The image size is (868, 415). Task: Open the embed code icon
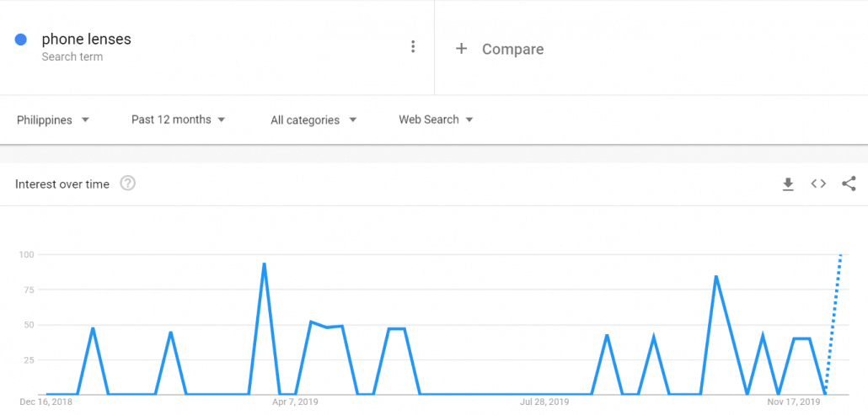(x=818, y=184)
